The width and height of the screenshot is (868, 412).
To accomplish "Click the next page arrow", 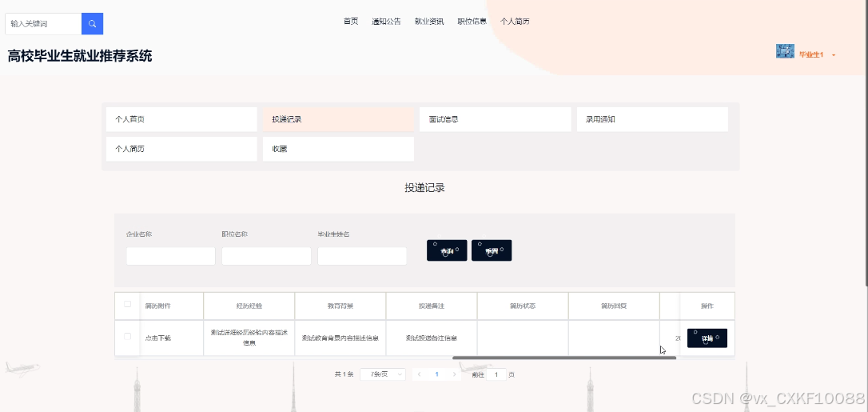I will pos(455,374).
